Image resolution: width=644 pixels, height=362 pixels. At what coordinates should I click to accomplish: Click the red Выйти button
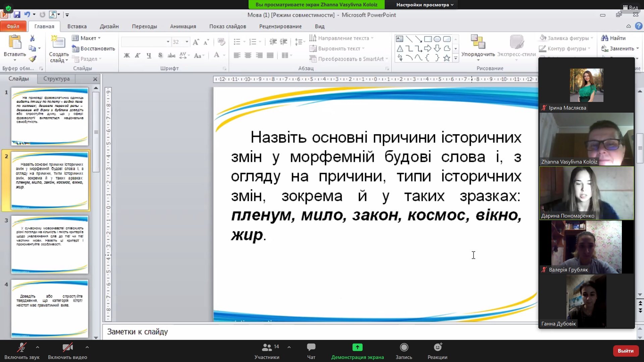click(x=625, y=351)
